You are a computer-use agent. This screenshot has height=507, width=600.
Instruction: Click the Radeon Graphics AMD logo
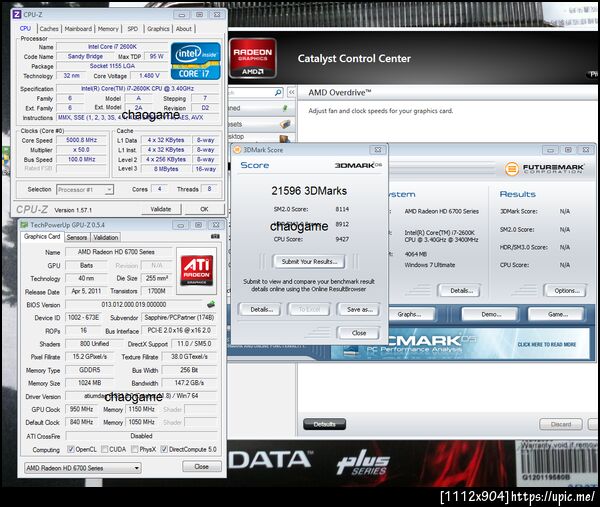coord(253,58)
